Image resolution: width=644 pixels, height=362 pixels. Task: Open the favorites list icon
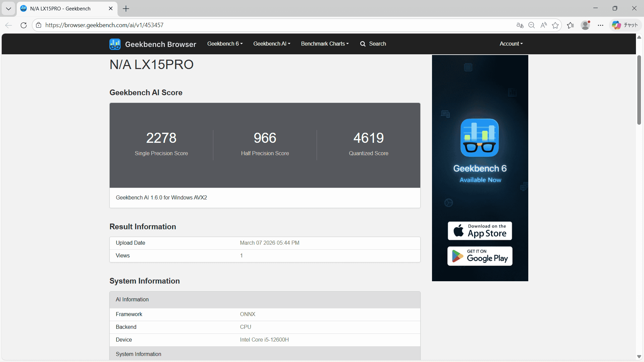click(x=571, y=25)
